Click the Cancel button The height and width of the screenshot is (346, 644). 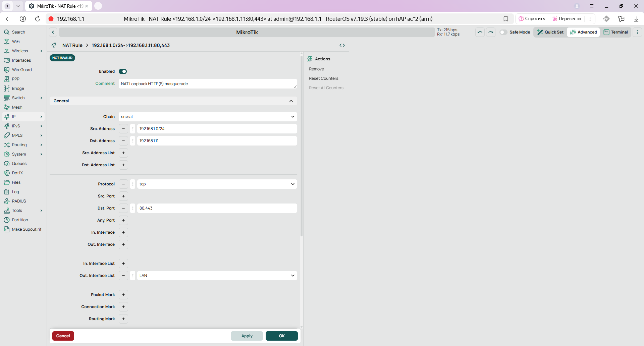[x=63, y=336]
